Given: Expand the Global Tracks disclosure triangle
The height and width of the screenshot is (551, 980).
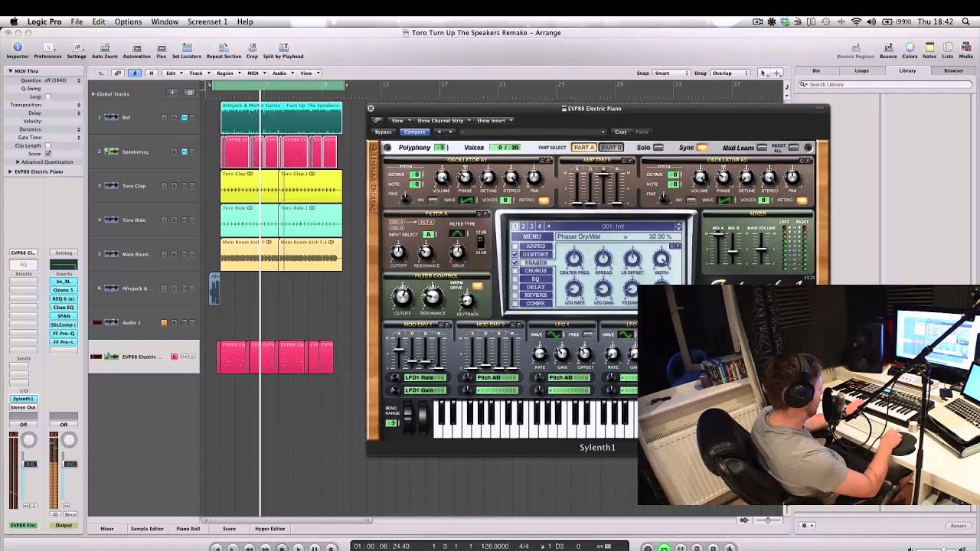Looking at the screenshot, I should coord(93,93).
